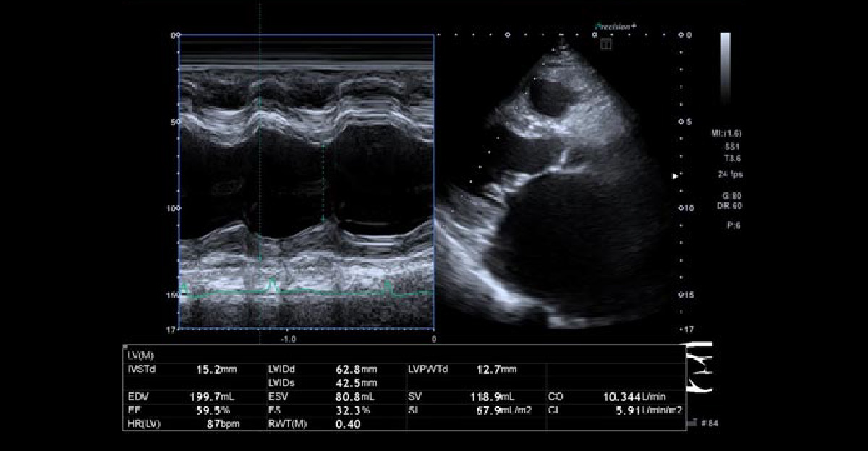868x451 pixels.
Task: Click the corner handle of the measurement table
Action: (x=124, y=347)
